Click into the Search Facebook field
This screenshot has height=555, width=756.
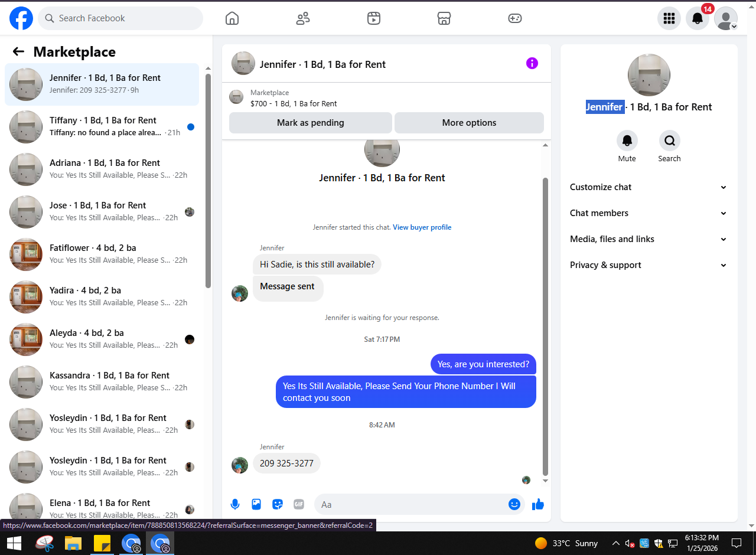tap(120, 18)
